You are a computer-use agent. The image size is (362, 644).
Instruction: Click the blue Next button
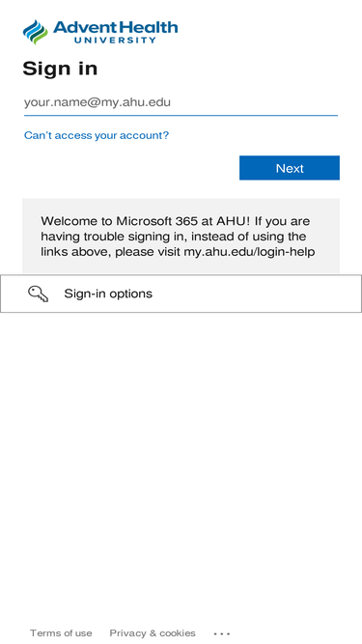pyautogui.click(x=290, y=168)
